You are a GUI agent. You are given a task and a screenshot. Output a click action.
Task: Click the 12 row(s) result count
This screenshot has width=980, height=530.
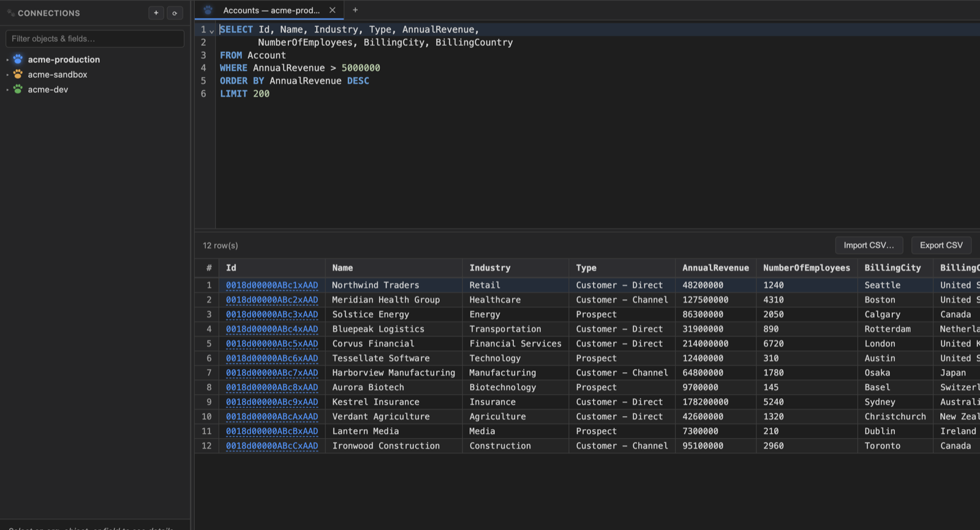[x=221, y=245]
